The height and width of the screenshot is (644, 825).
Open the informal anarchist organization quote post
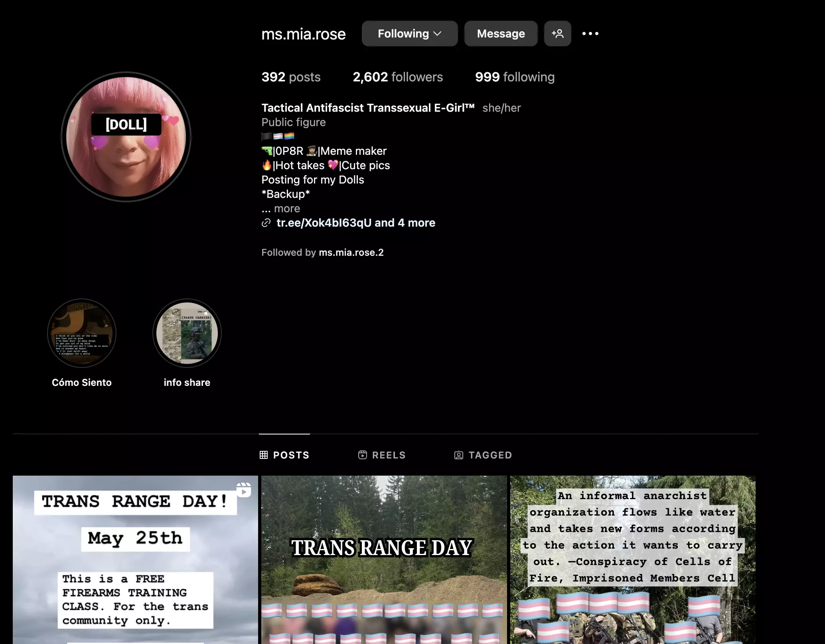(x=633, y=559)
